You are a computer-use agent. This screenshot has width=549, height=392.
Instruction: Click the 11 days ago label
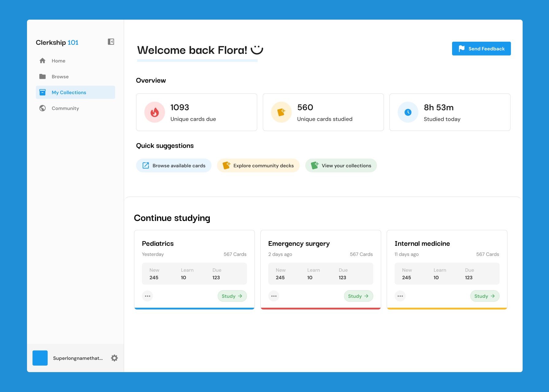[x=407, y=254]
